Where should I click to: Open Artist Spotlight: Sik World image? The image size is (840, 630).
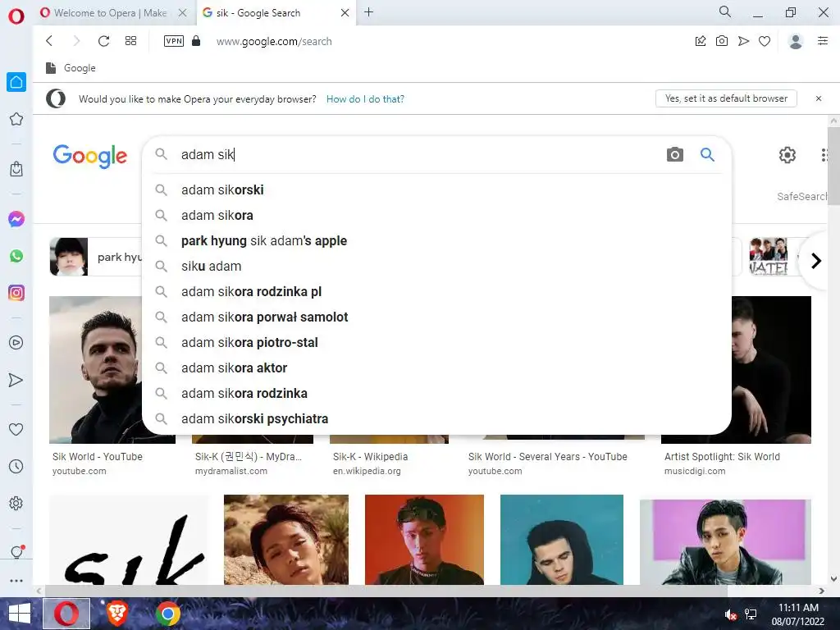pyautogui.click(x=771, y=370)
